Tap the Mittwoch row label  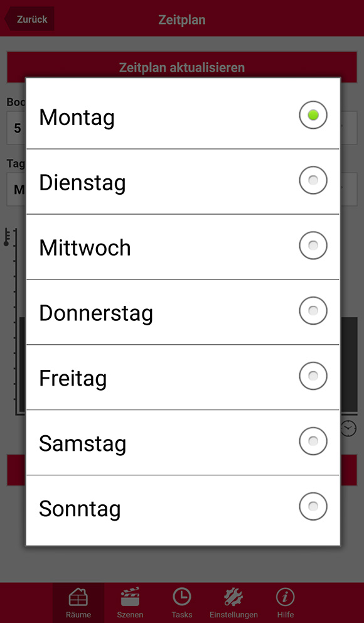tap(85, 248)
